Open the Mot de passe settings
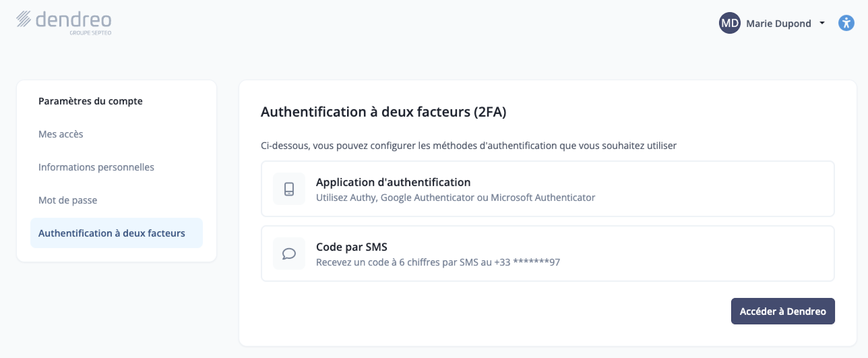Viewport: 868px width, 358px height. tap(68, 200)
